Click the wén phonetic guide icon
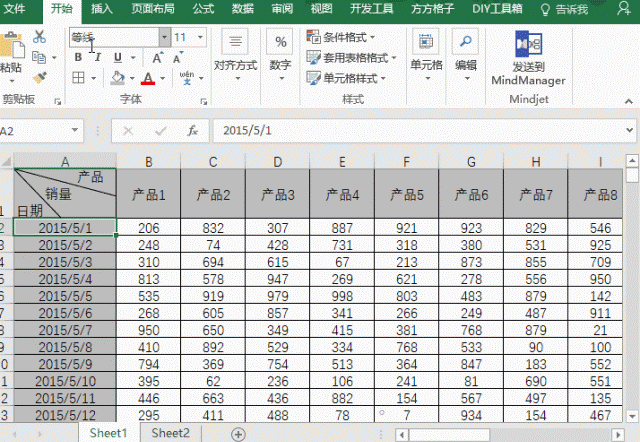Viewport: 640px width, 442px height. coord(187,77)
